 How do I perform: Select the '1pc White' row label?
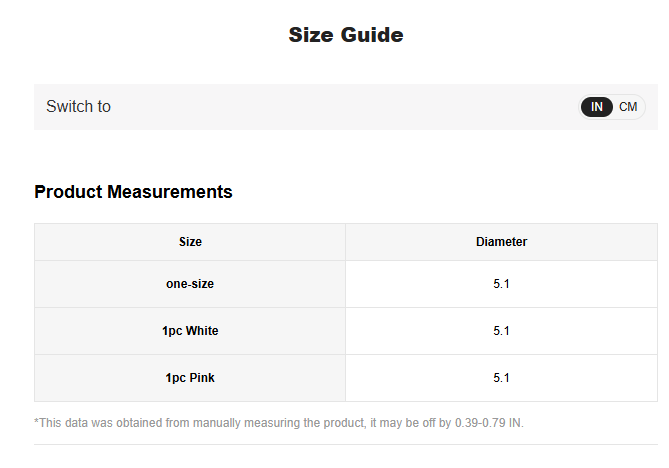190,331
